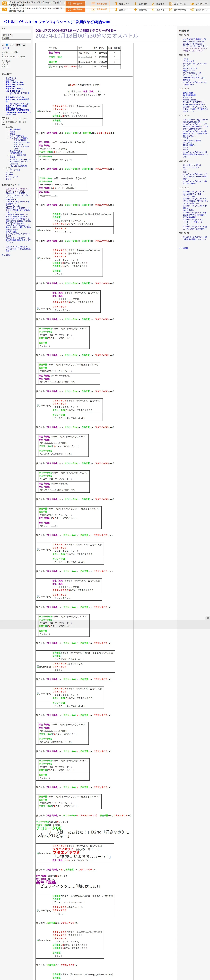
Task: Open 変幻自在リクエスト受付 link
Action: [x=19, y=104]
